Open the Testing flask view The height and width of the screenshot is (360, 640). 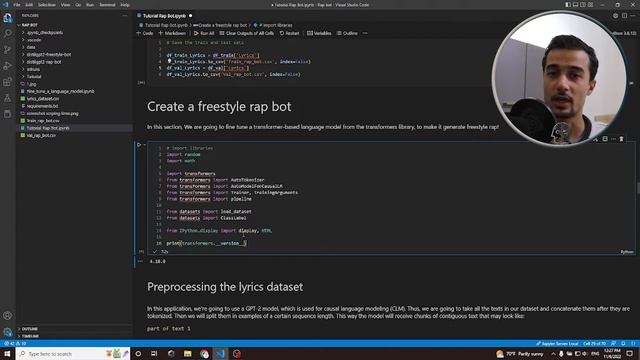click(x=7, y=98)
